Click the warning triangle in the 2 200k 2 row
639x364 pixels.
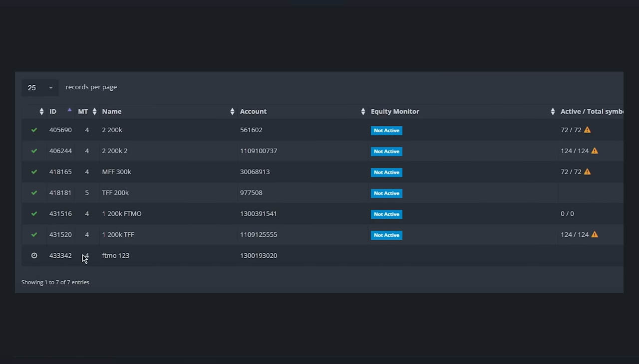[x=595, y=151]
